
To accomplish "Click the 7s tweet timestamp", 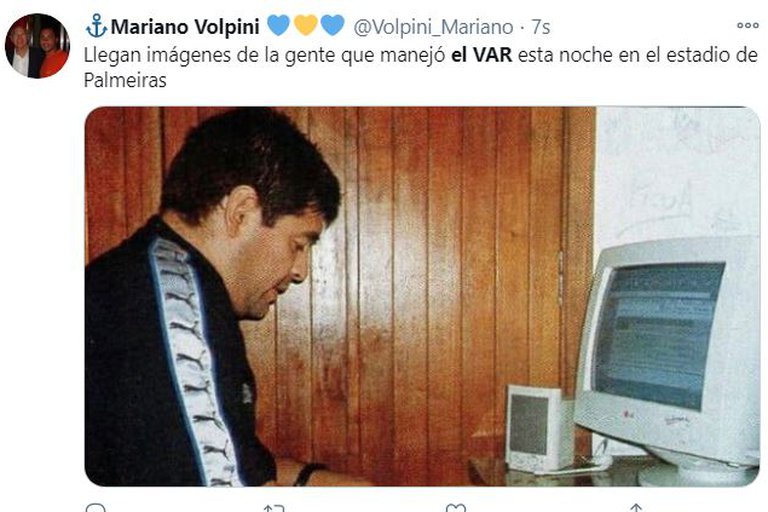I will pos(541,27).
